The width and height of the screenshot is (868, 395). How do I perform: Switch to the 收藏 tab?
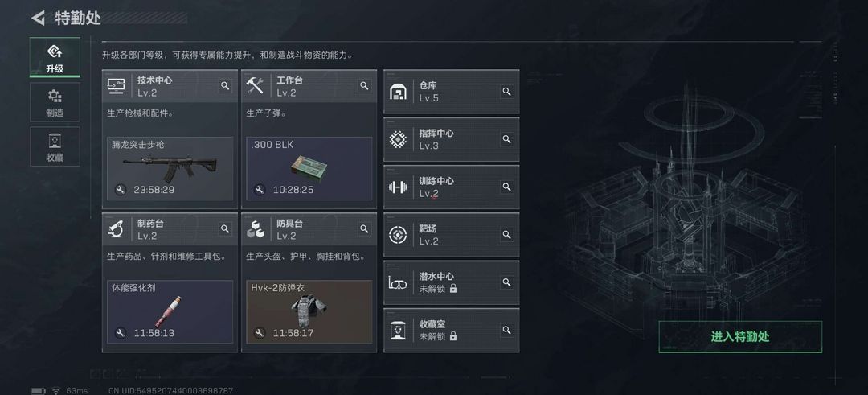pyautogui.click(x=55, y=146)
